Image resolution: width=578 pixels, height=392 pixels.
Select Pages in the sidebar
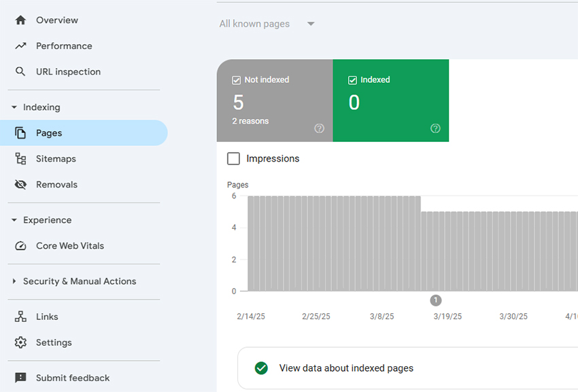[x=49, y=133]
